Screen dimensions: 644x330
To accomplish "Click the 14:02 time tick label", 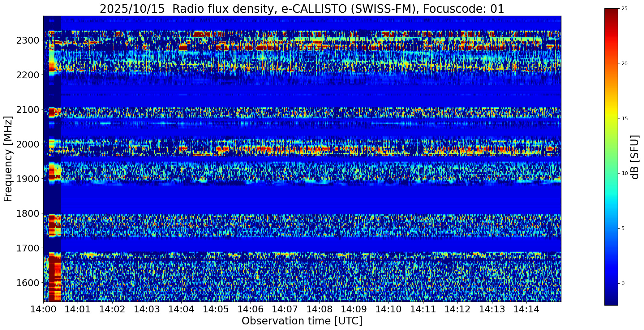I will (x=112, y=309).
